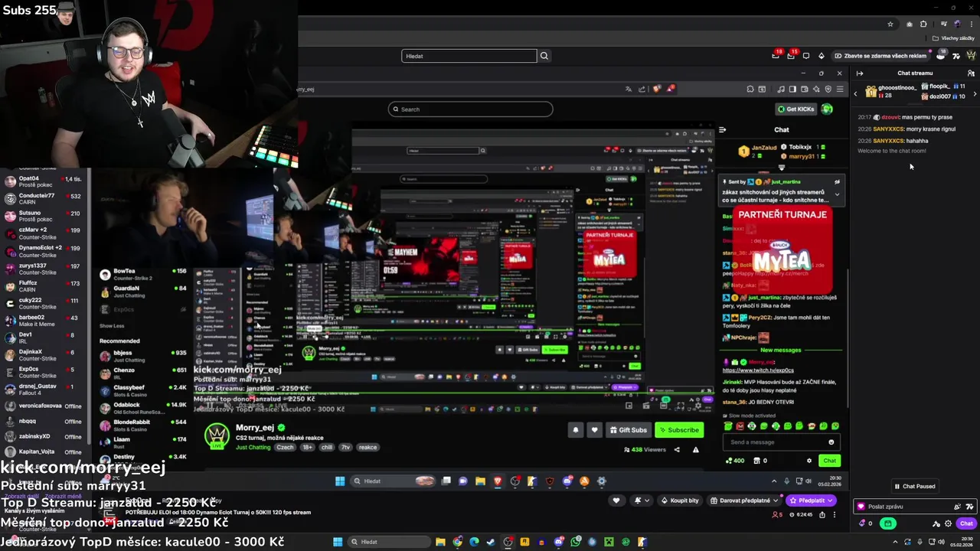Image resolution: width=980 pixels, height=551 pixels.
Task: Open Darovat předplatné gift dropdown
Action: pyautogui.click(x=745, y=500)
